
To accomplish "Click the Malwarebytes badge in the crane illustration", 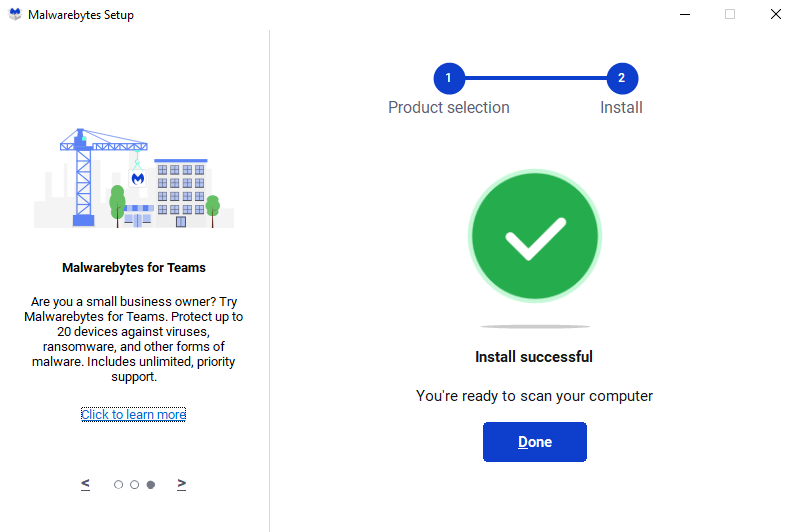I will click(x=138, y=177).
